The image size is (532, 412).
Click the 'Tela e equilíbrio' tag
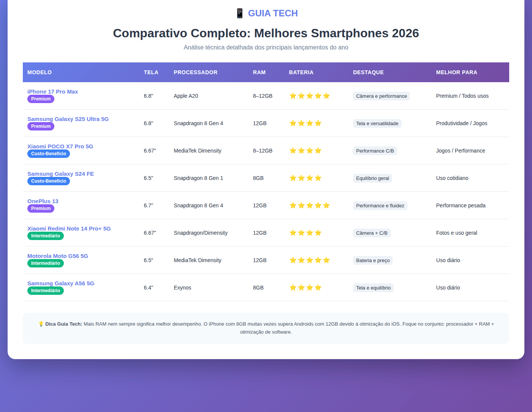pos(374,288)
